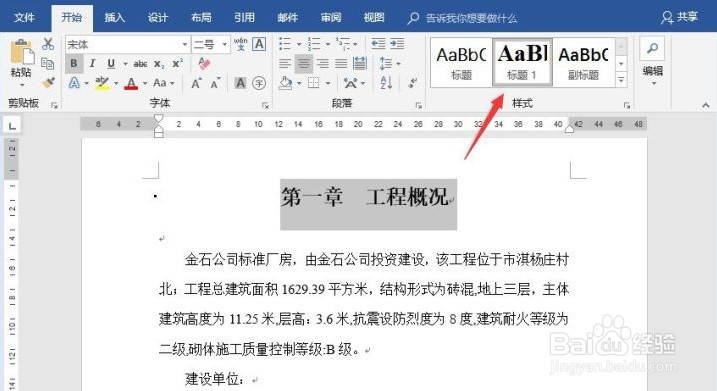
Task: Click the Shading paint bucket icon
Action: point(285,83)
